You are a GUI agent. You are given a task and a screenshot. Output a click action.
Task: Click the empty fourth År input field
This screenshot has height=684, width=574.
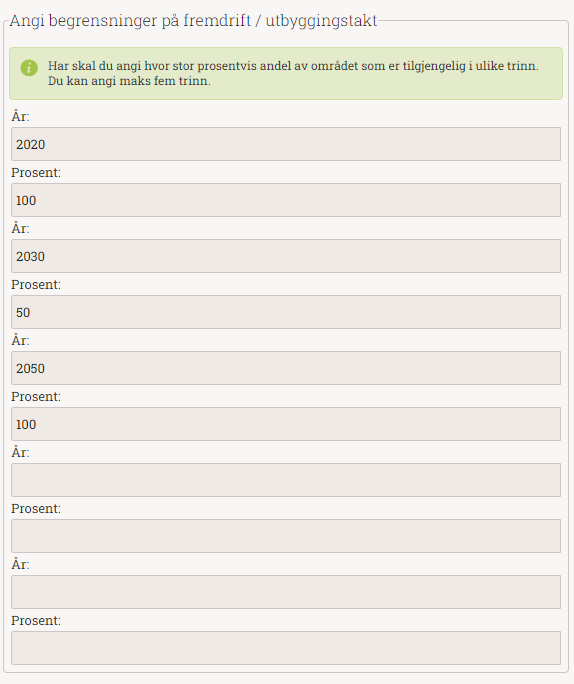286,480
